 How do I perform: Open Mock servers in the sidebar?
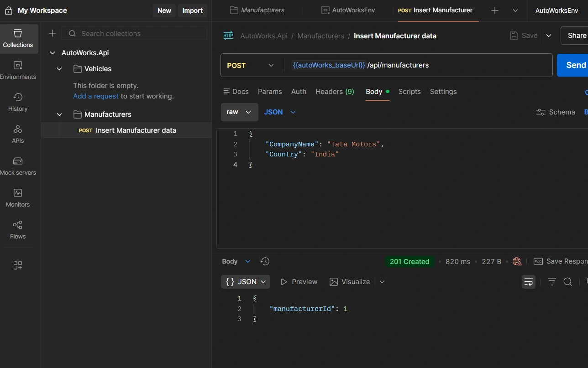tap(18, 166)
